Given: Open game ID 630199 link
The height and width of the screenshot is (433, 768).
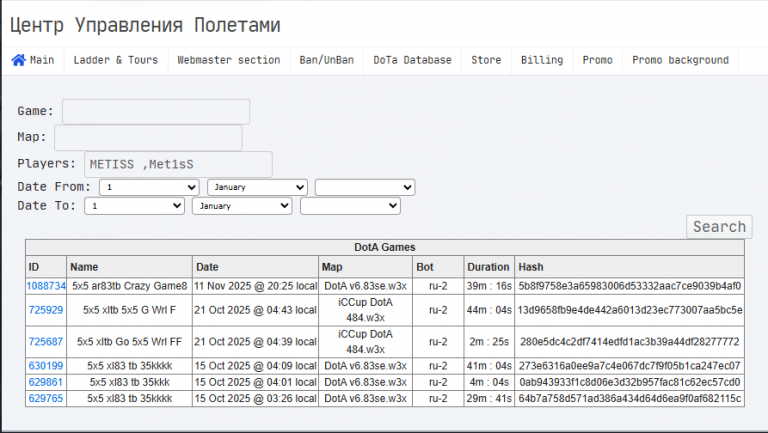Looking at the screenshot, I should pos(46,366).
